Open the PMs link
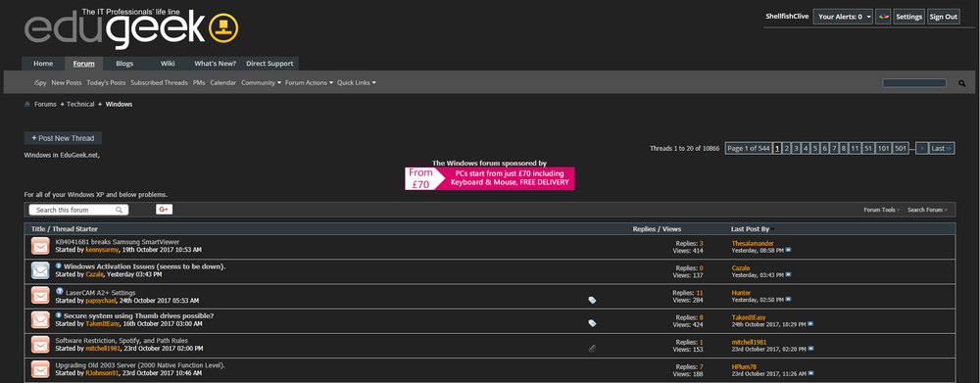980x383 pixels. [x=199, y=82]
